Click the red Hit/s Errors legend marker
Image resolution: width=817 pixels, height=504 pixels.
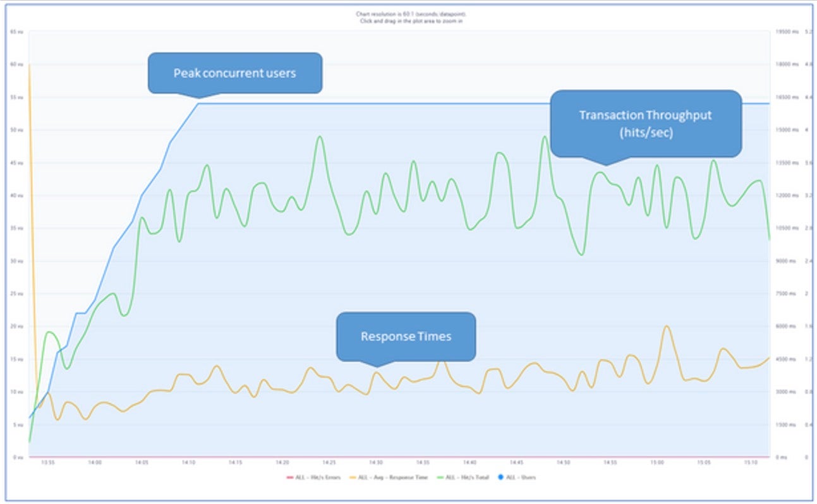(x=289, y=477)
